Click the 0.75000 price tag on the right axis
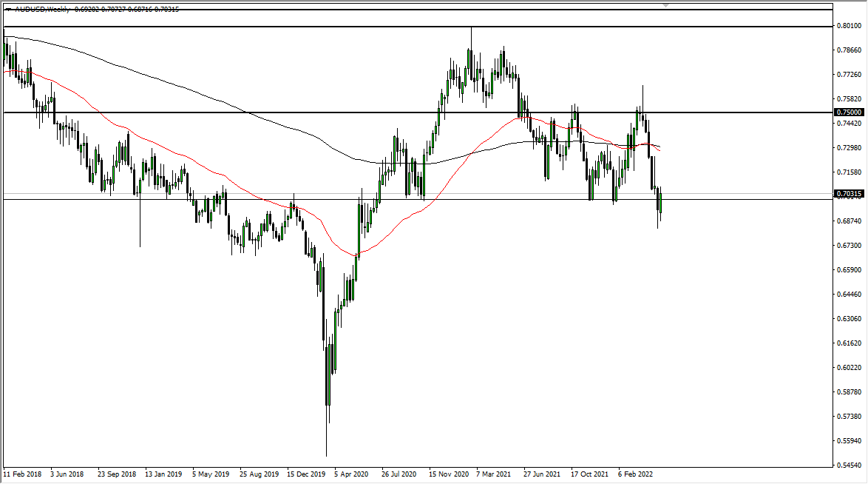 coord(847,112)
